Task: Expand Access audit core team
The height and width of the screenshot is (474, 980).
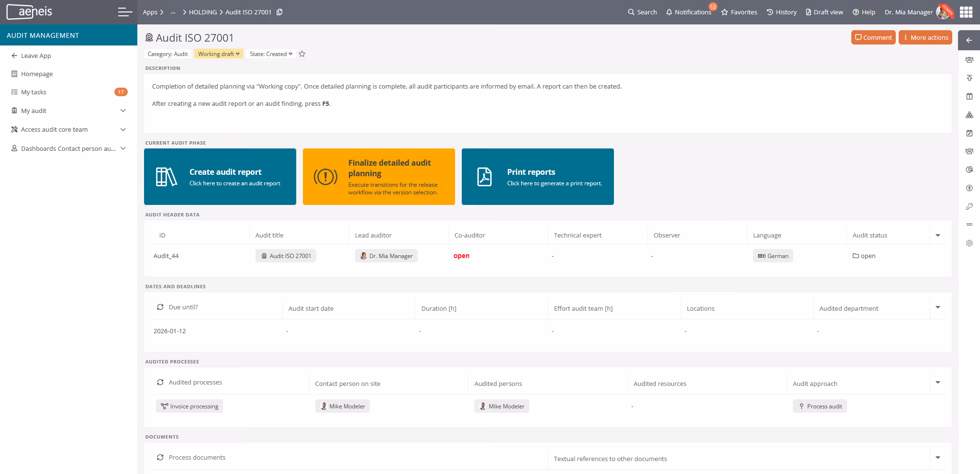Action: tap(123, 129)
